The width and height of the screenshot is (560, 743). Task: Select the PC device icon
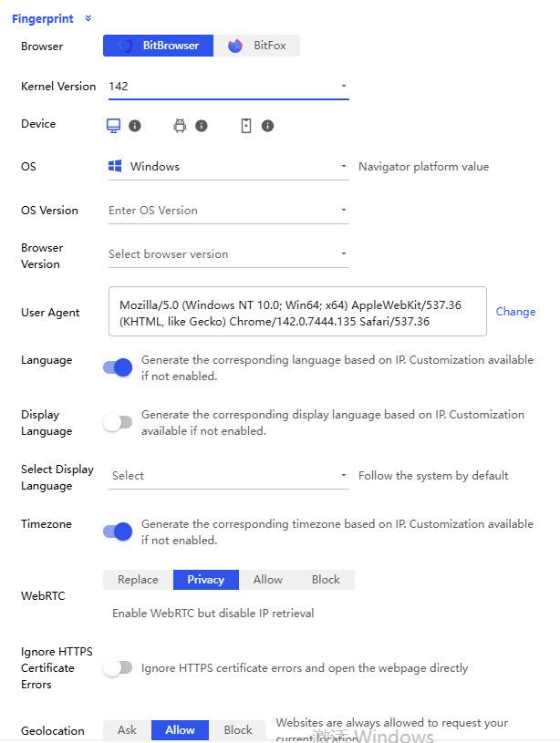click(x=113, y=124)
